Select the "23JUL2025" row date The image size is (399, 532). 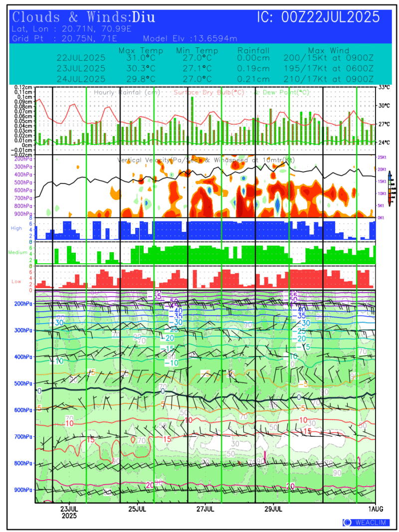point(81,68)
